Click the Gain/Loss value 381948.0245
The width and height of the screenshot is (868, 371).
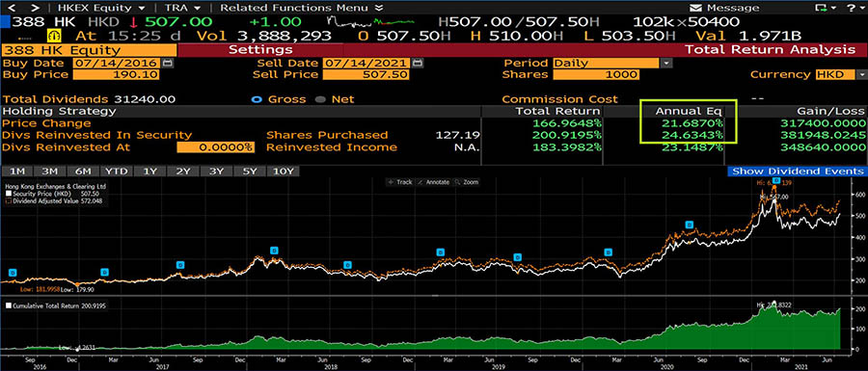[x=822, y=136]
